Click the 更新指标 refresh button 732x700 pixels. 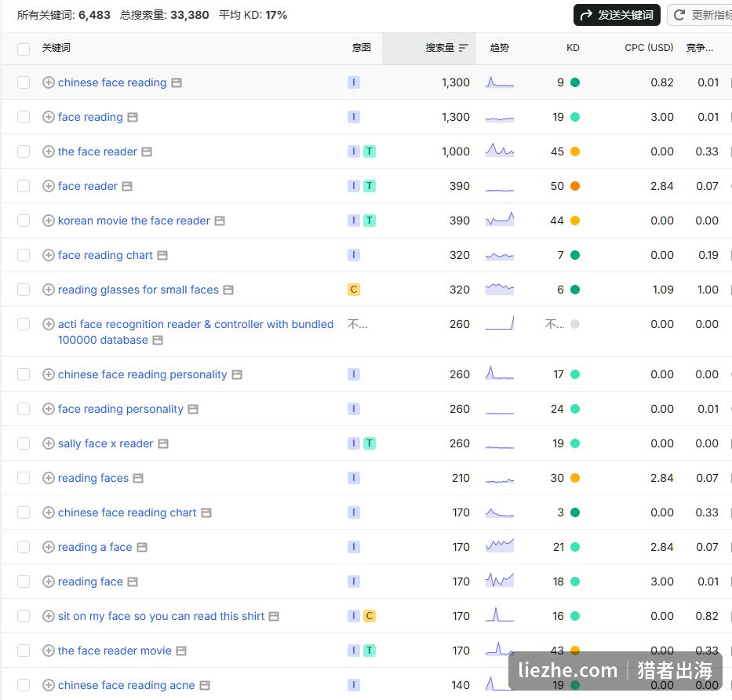[x=700, y=15]
